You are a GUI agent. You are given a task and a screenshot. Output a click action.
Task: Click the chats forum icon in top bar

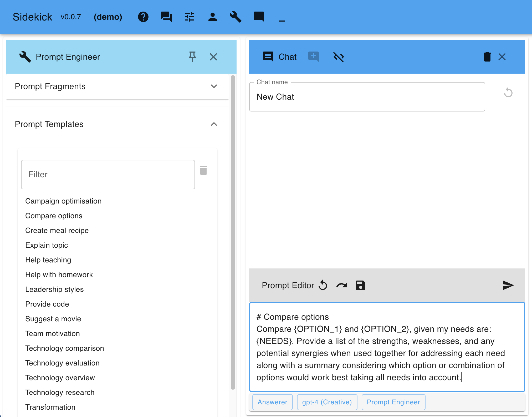pyautogui.click(x=166, y=17)
